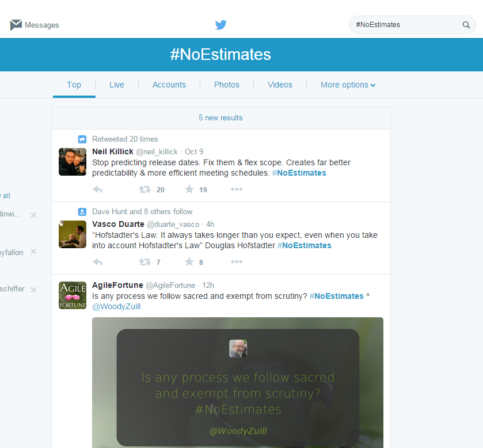
Task: Reply to Vasco Duarte's tweet
Action: click(97, 261)
